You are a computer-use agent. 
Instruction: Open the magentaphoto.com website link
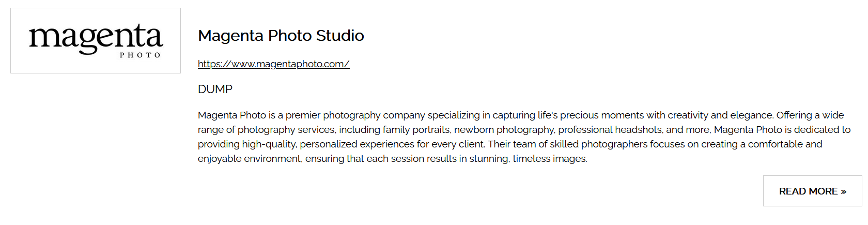pyautogui.click(x=273, y=64)
